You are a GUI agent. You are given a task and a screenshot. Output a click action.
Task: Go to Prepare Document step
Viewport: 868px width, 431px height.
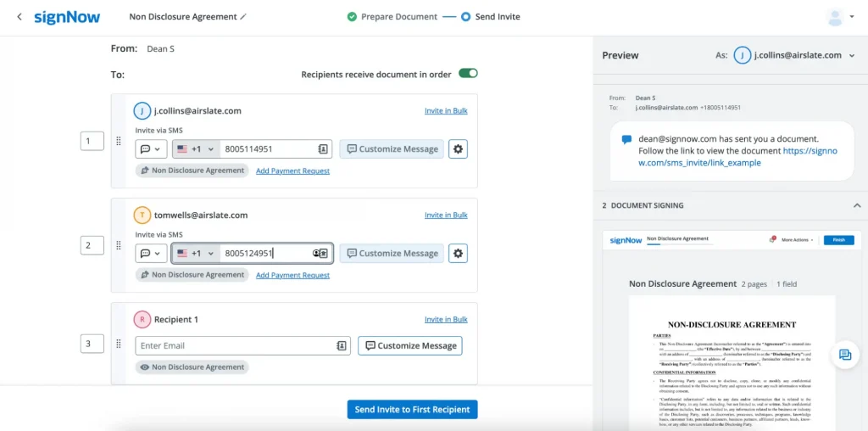coord(392,17)
